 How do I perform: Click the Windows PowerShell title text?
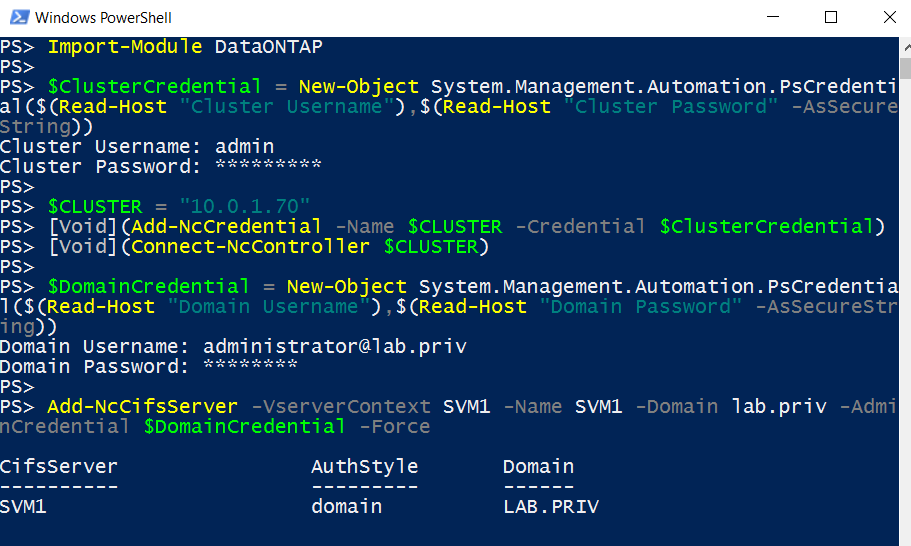pyautogui.click(x=103, y=18)
